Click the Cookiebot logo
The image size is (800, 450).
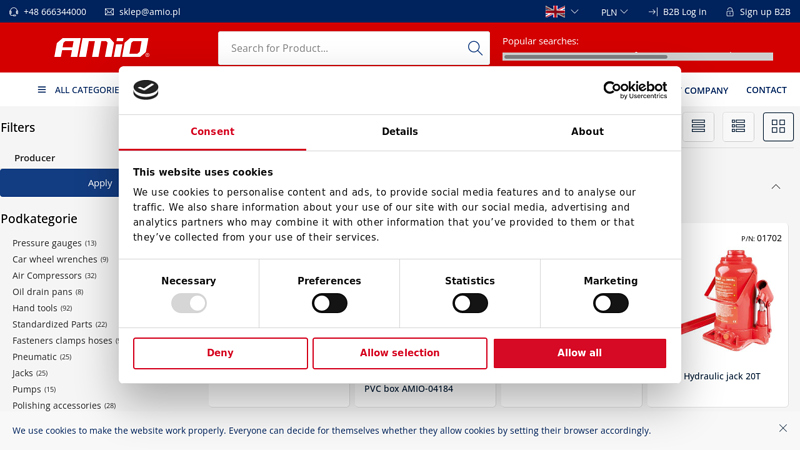tap(635, 90)
